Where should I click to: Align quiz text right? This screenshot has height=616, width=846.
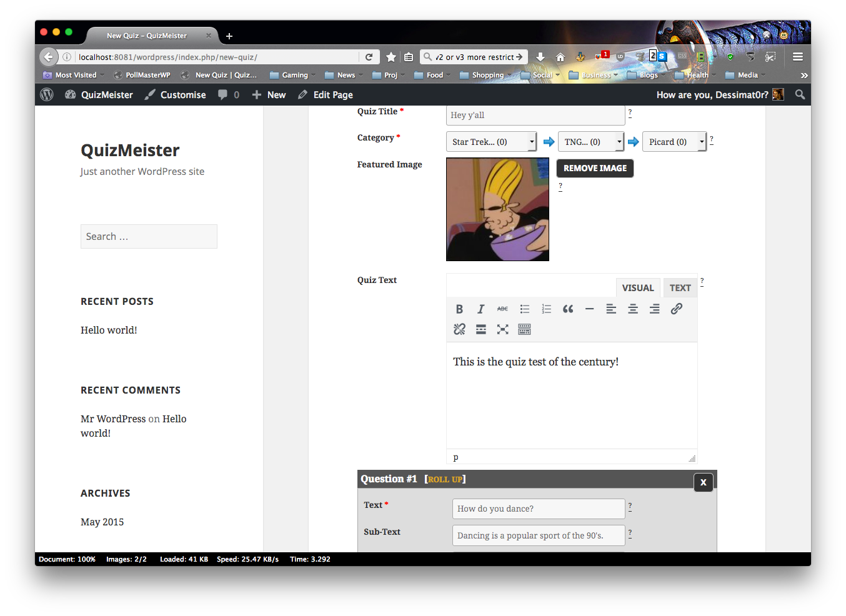[x=654, y=309]
